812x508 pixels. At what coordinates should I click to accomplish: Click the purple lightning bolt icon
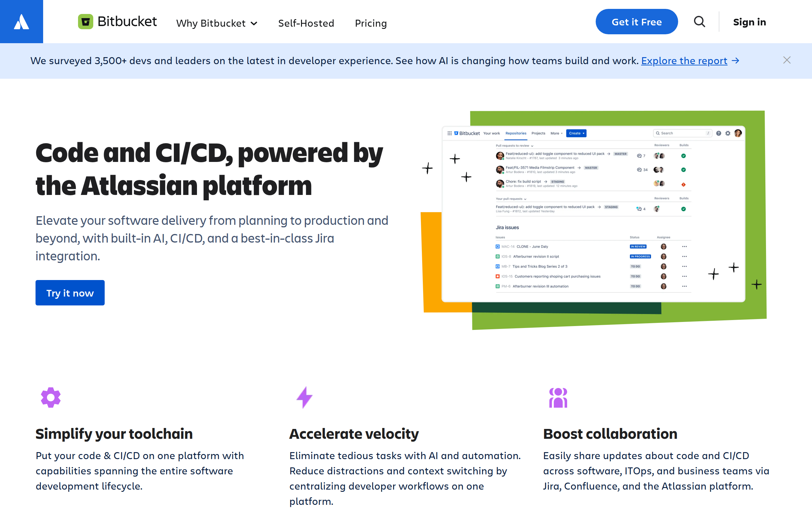coord(304,398)
